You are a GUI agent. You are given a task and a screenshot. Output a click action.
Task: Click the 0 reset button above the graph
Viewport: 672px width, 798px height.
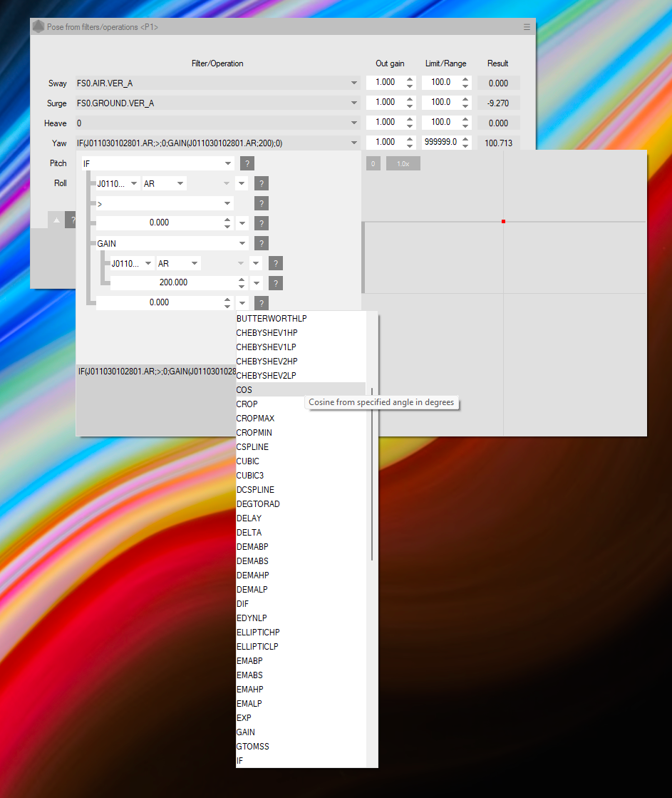pos(373,164)
